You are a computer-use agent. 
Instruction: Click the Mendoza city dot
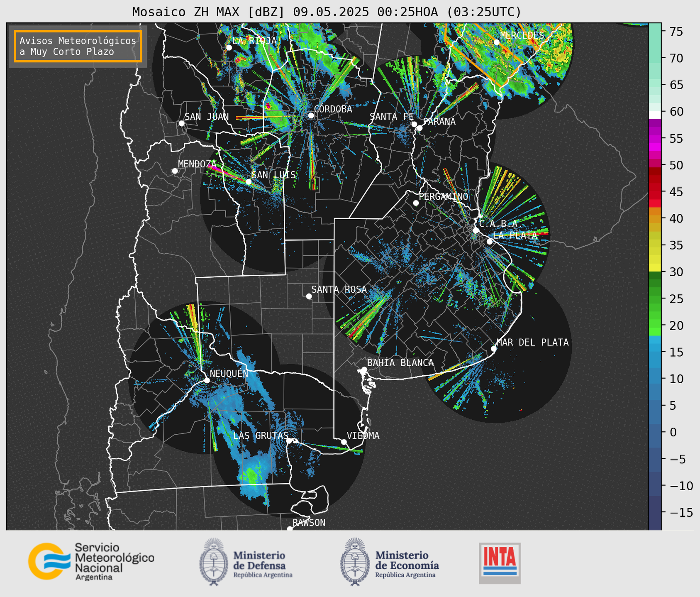(175, 171)
